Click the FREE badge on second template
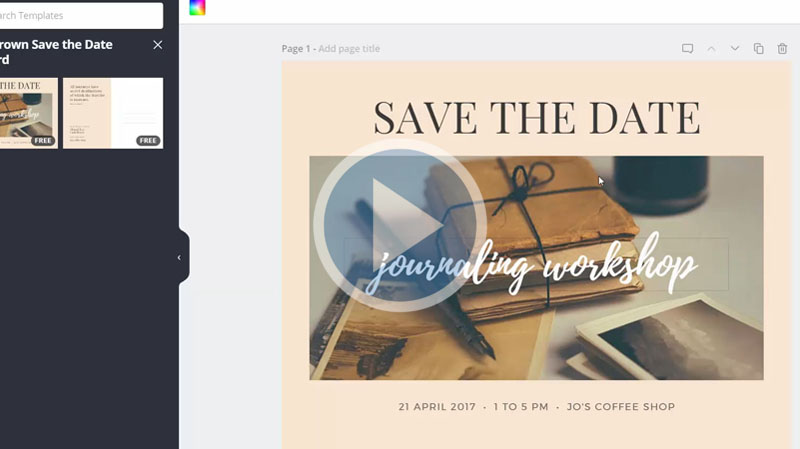The height and width of the screenshot is (449, 800). point(148,140)
